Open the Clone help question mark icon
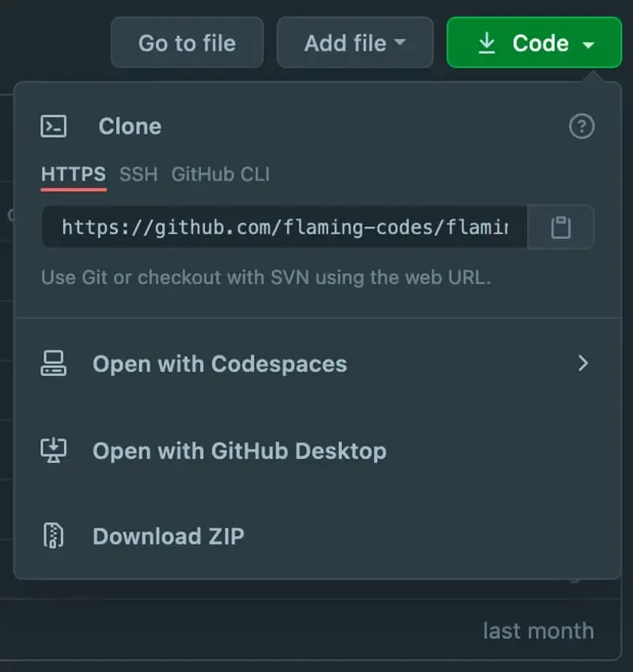Screen dimensions: 633x672 (582, 127)
